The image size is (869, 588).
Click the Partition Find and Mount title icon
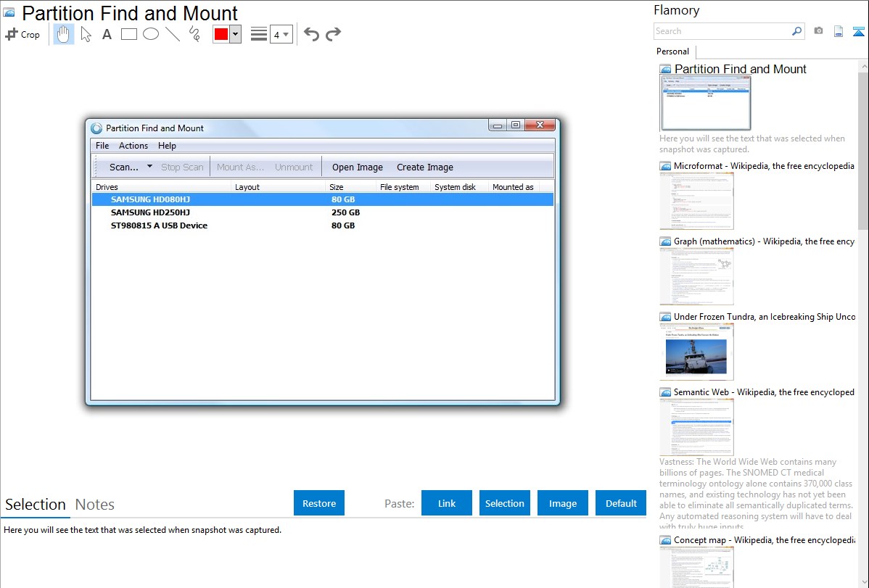coord(9,12)
